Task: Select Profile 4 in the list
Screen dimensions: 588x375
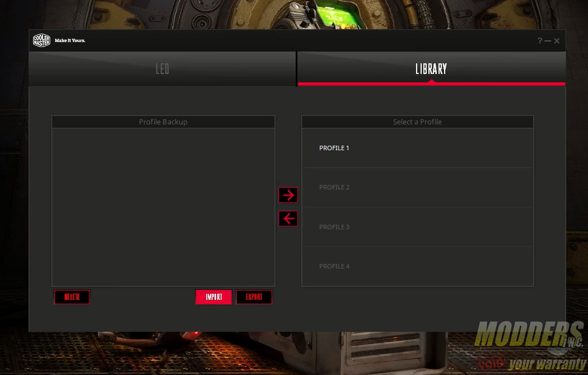Action: pos(417,266)
